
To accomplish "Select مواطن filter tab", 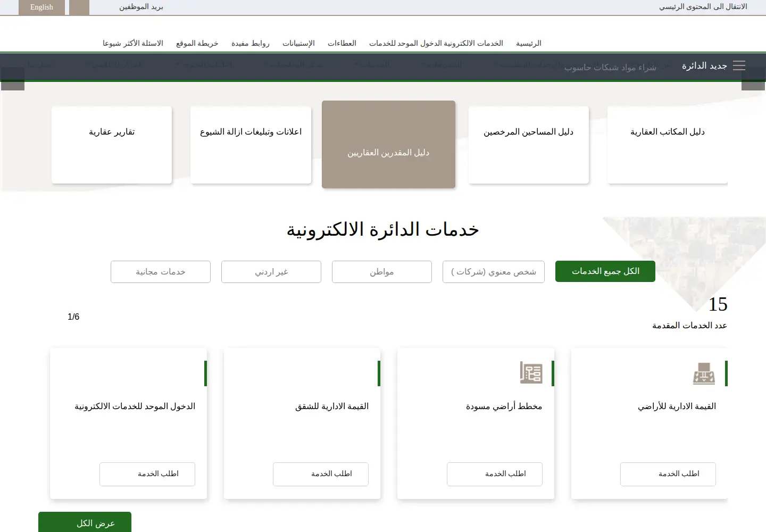I will pyautogui.click(x=382, y=272).
